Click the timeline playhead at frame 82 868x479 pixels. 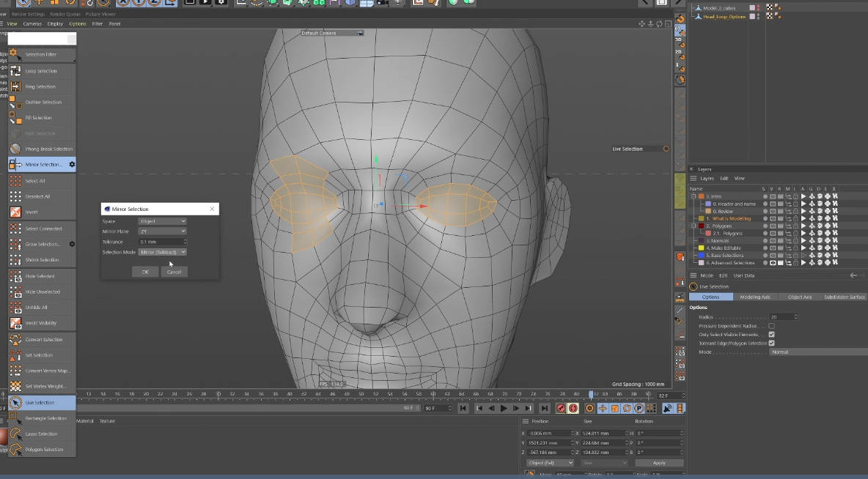(591, 394)
